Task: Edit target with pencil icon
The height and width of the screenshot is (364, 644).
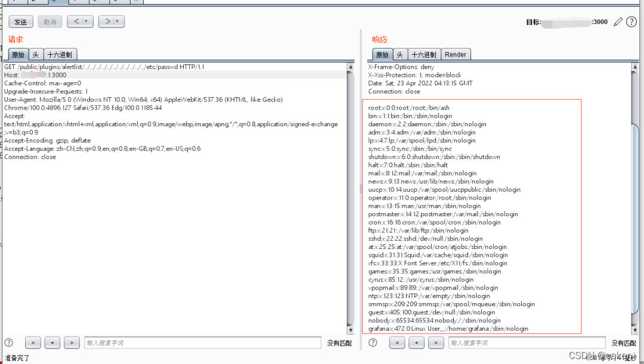Action: click(x=618, y=22)
